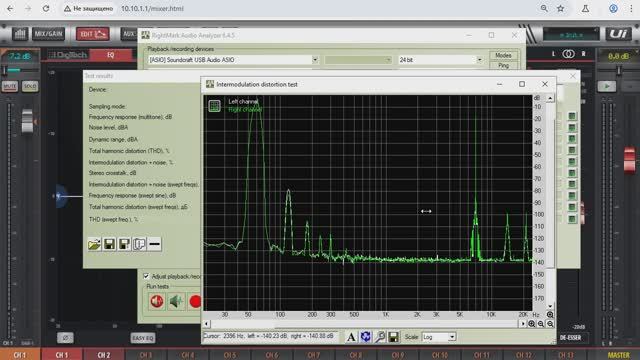The width and height of the screenshot is (640, 360).
Task: Click the red record test button
Action: pyautogui.click(x=195, y=301)
